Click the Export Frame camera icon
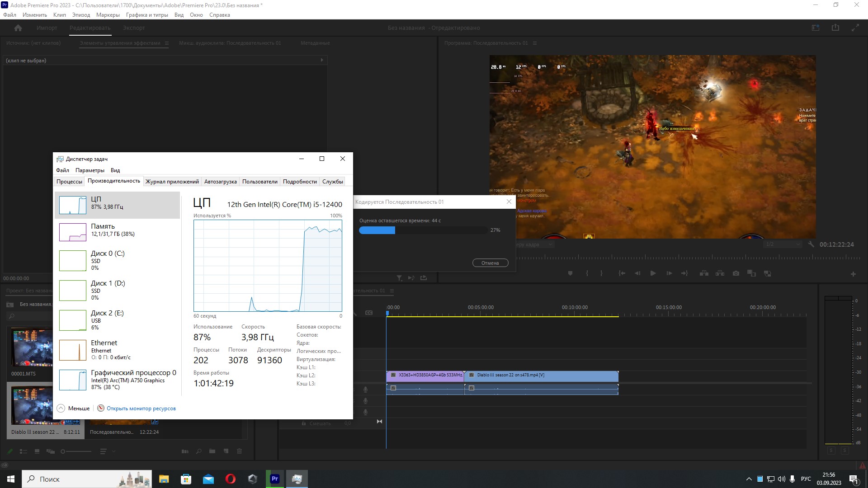868x488 pixels. 736,273
